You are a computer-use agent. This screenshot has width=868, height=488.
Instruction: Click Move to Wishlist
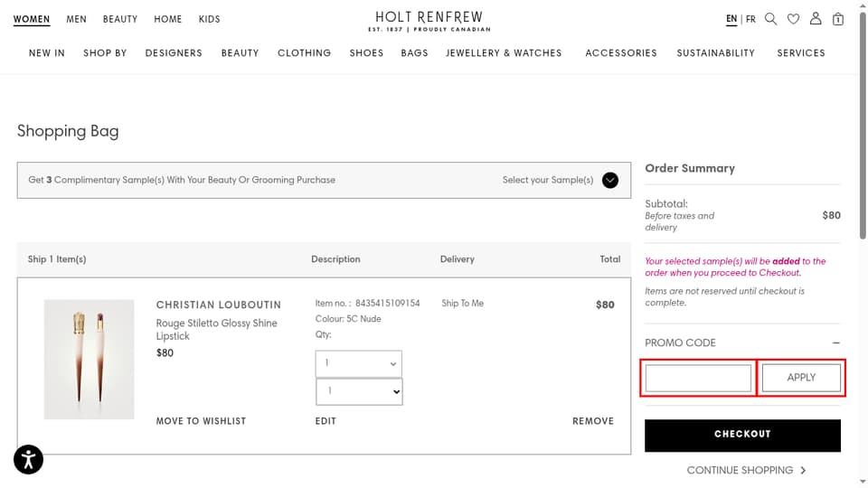pos(201,421)
